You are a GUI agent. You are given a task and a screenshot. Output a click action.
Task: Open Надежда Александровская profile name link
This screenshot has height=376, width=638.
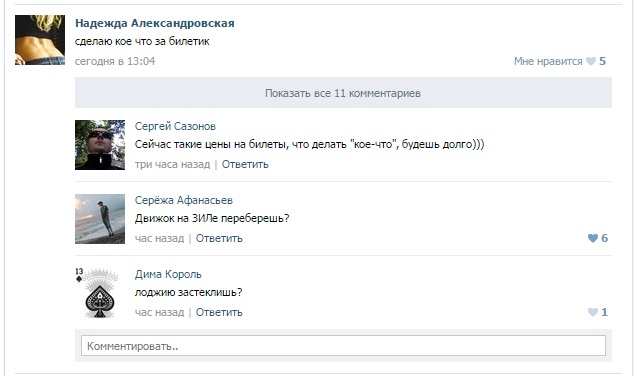(x=155, y=23)
